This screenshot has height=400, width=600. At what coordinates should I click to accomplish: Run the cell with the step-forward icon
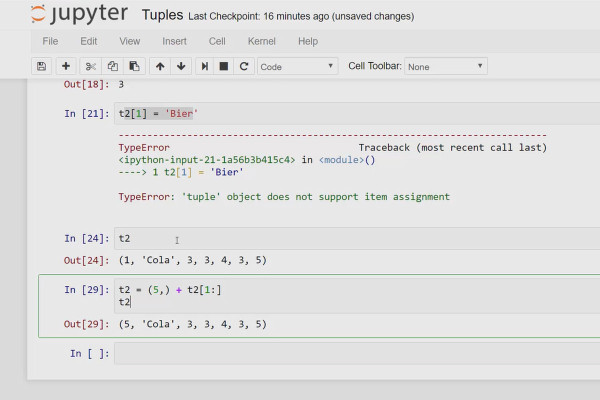coord(205,66)
